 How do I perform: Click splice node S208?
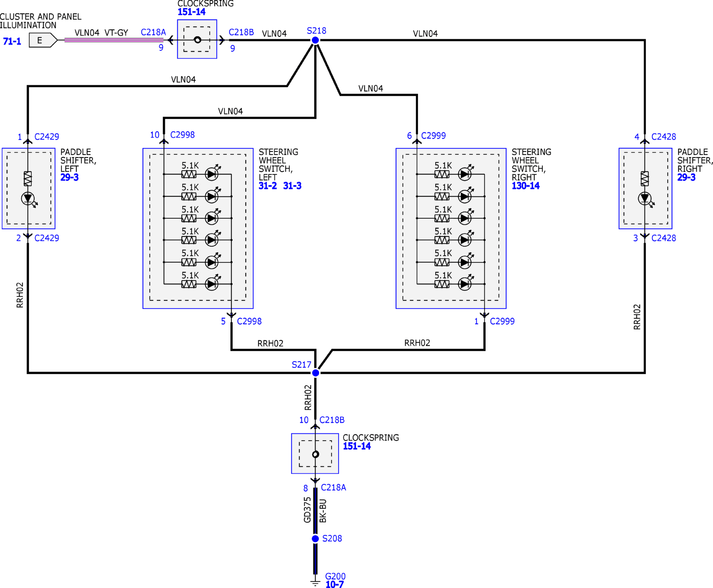(315, 538)
